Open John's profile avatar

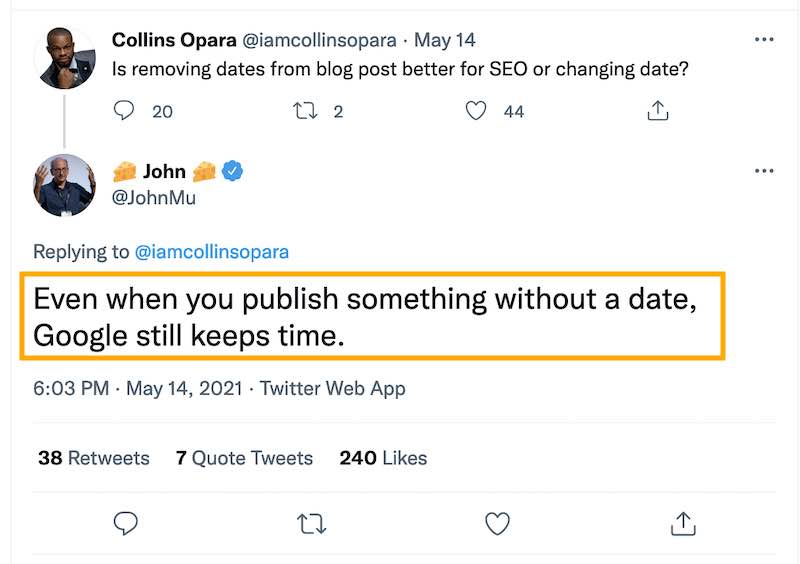click(65, 186)
